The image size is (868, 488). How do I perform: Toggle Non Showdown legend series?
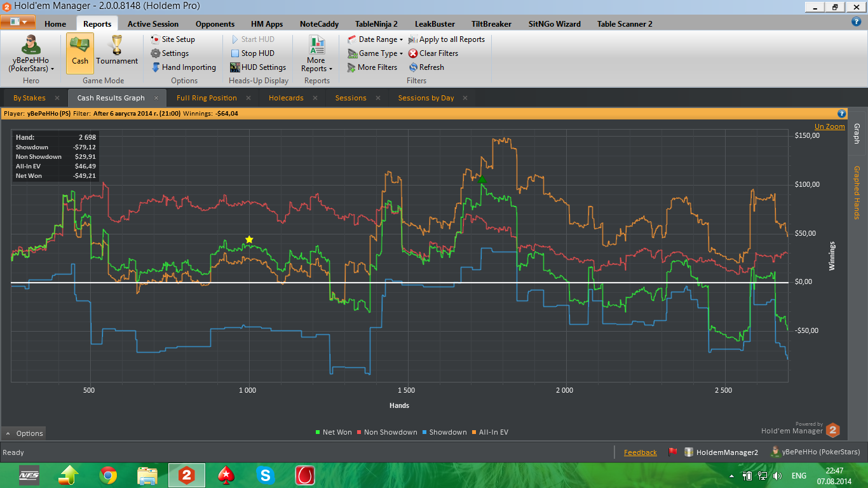click(x=387, y=432)
